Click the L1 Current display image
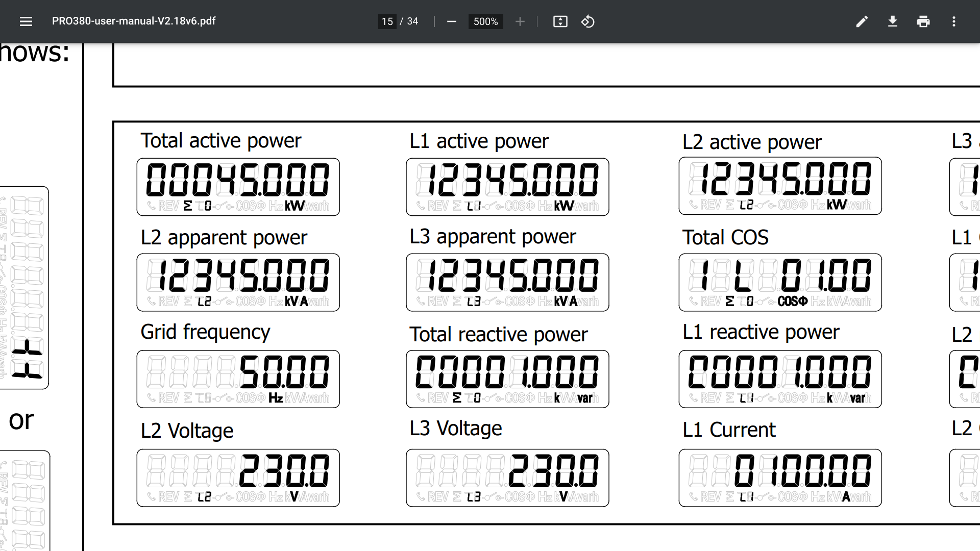The width and height of the screenshot is (980, 551). (x=780, y=478)
